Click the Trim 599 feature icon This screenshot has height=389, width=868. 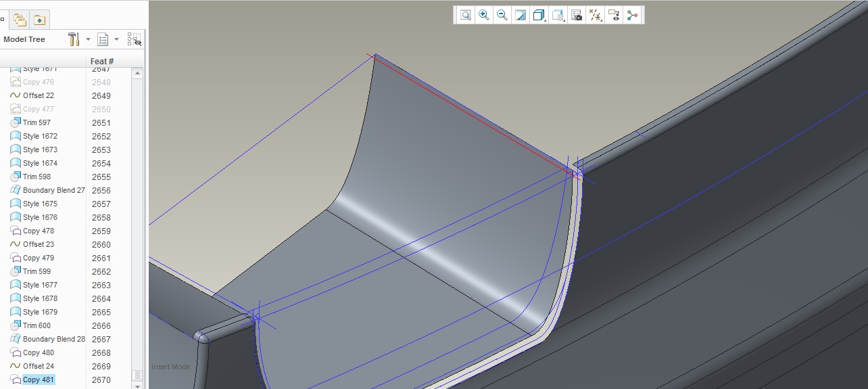pos(16,271)
